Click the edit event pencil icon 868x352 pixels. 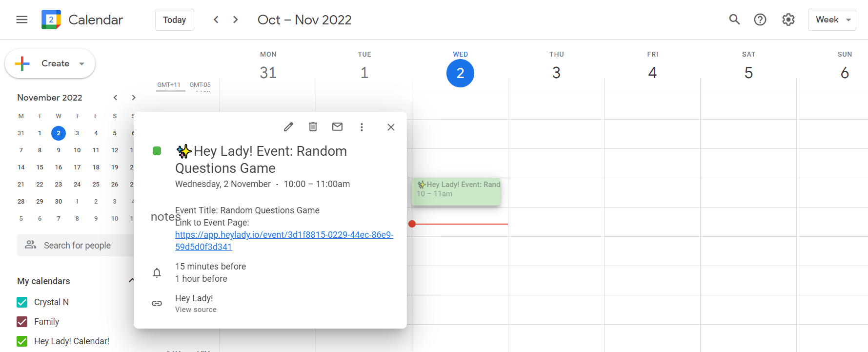288,127
